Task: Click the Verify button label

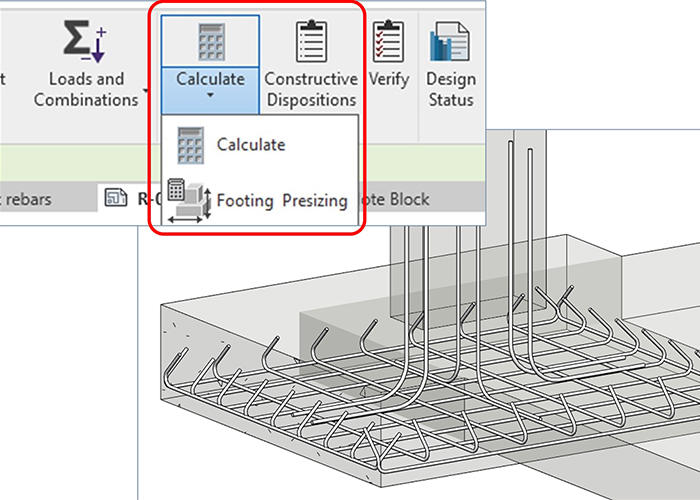Action: coord(389,79)
